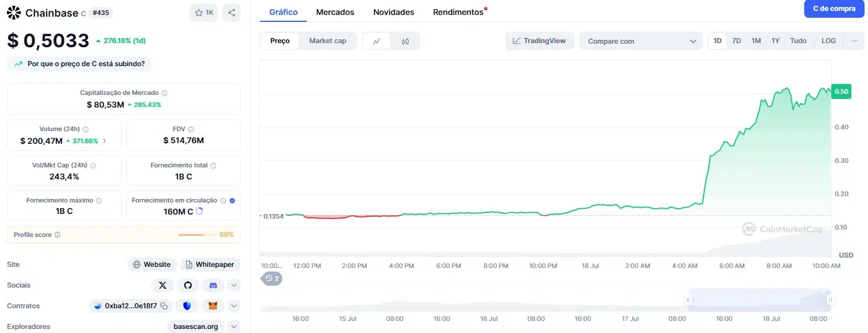868x333 pixels.
Task: Click the 0.1354 opening price label
Action: [x=273, y=216]
